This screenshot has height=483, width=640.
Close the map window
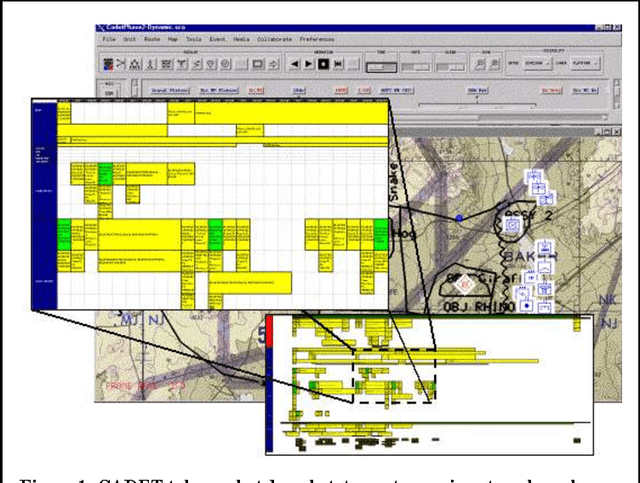pos(617,132)
